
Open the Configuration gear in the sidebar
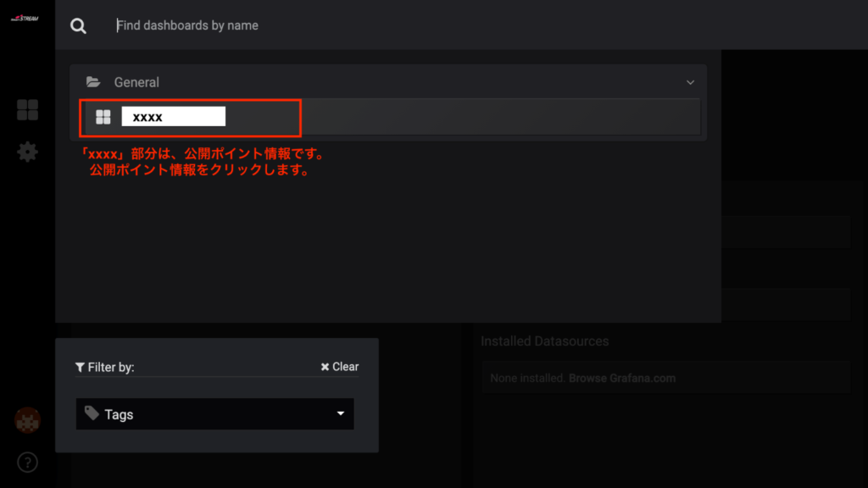pos(27,152)
